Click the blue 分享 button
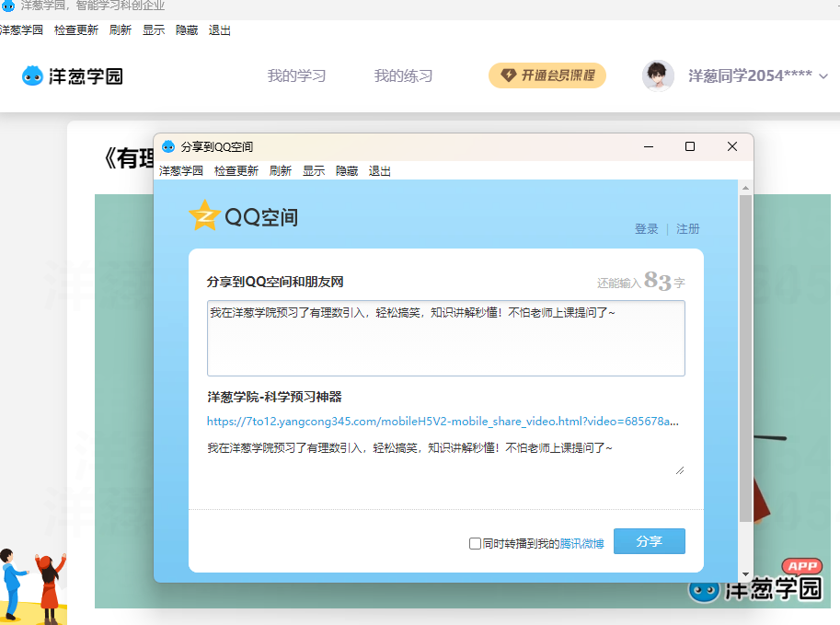 tap(650, 541)
